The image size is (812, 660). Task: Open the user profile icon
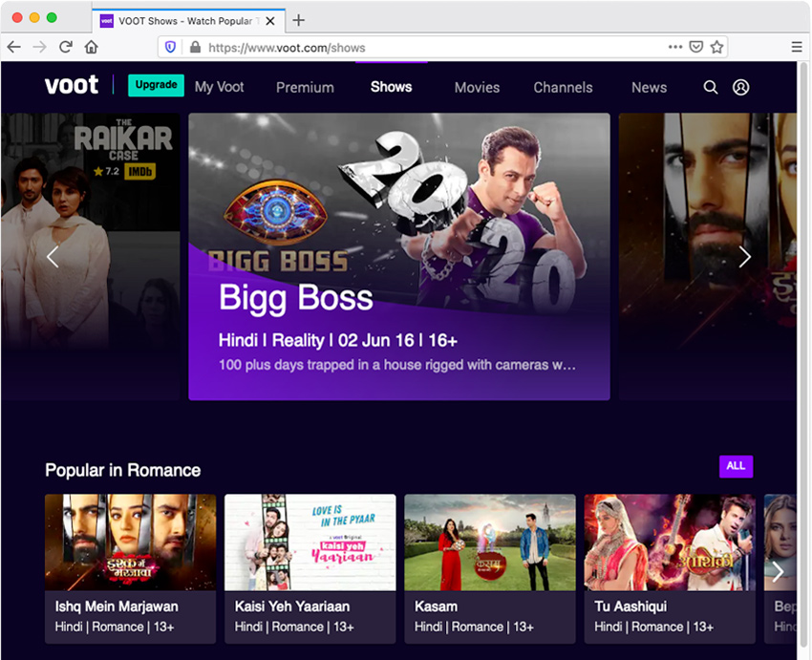coord(740,87)
